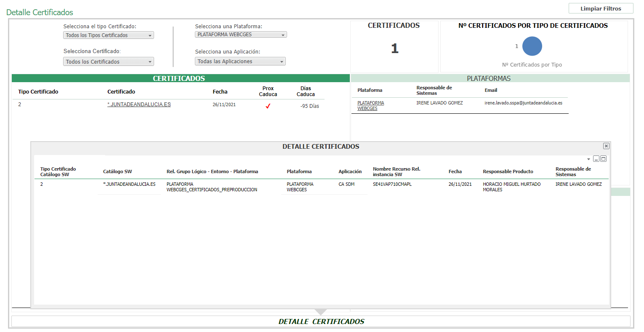Click 'Nombre Recurso Rel. instancia SW' header
The height and width of the screenshot is (332, 644).
point(397,171)
